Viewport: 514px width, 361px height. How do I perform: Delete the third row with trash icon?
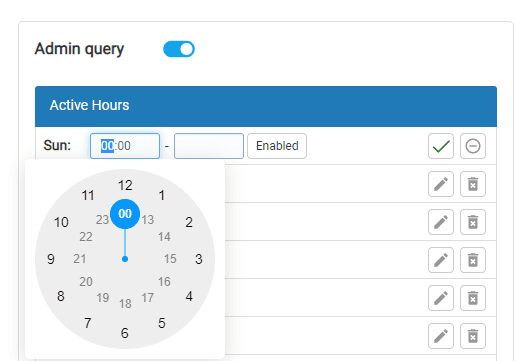point(473,260)
